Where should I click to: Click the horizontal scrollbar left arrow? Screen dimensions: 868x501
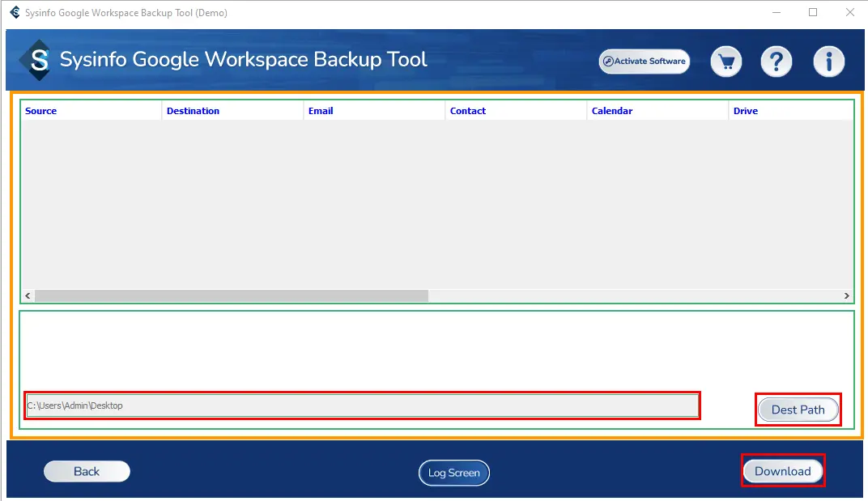click(x=28, y=295)
